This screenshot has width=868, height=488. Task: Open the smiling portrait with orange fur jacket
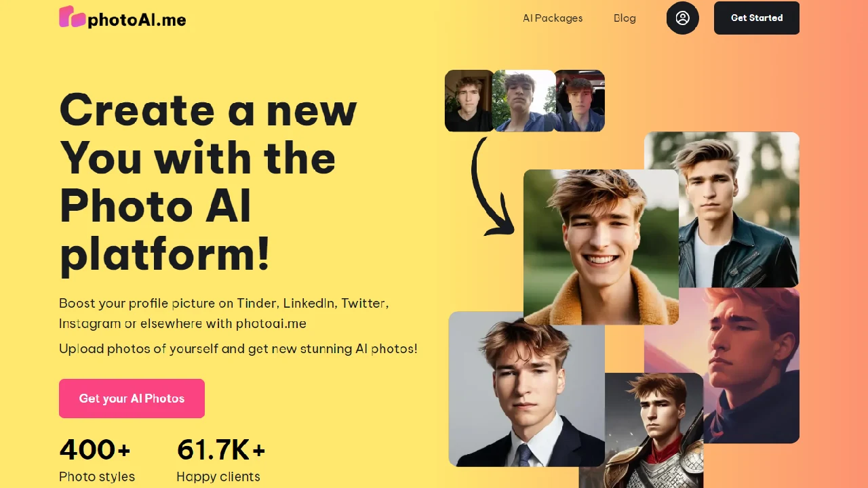point(601,247)
